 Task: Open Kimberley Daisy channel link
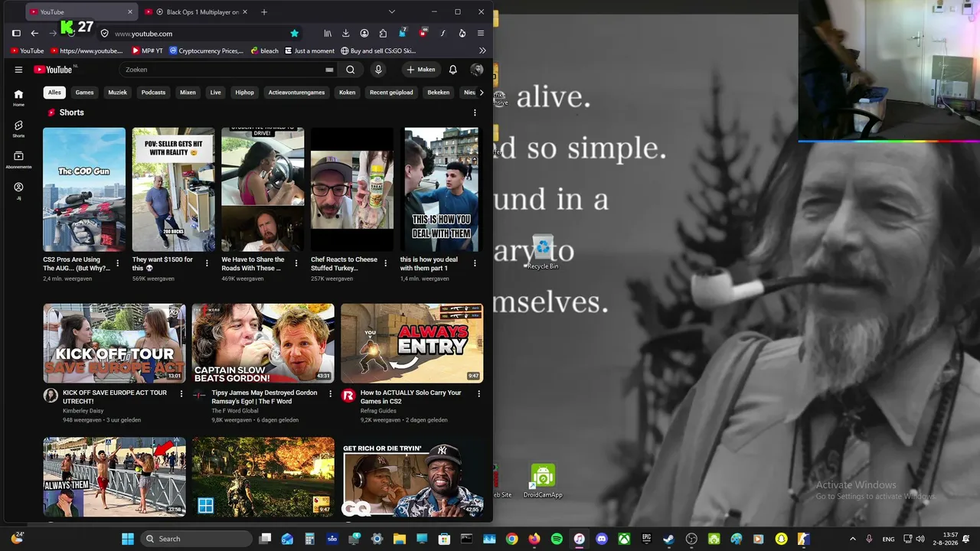[x=83, y=411]
